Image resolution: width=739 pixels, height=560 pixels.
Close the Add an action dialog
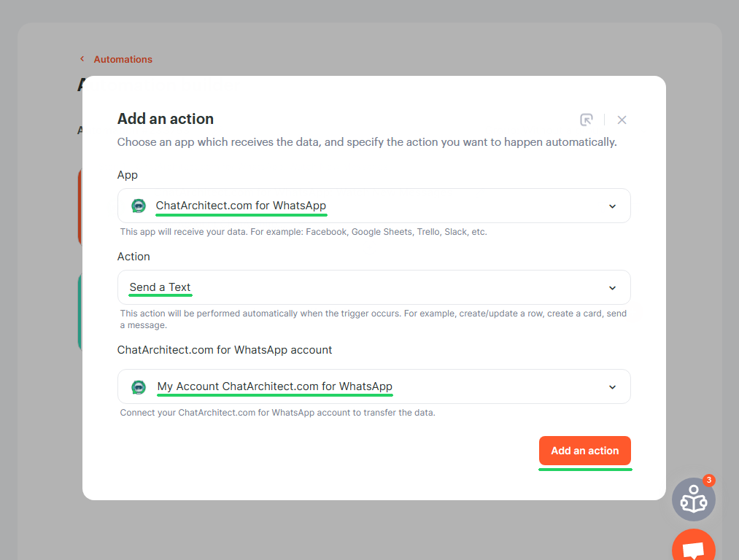click(x=622, y=120)
